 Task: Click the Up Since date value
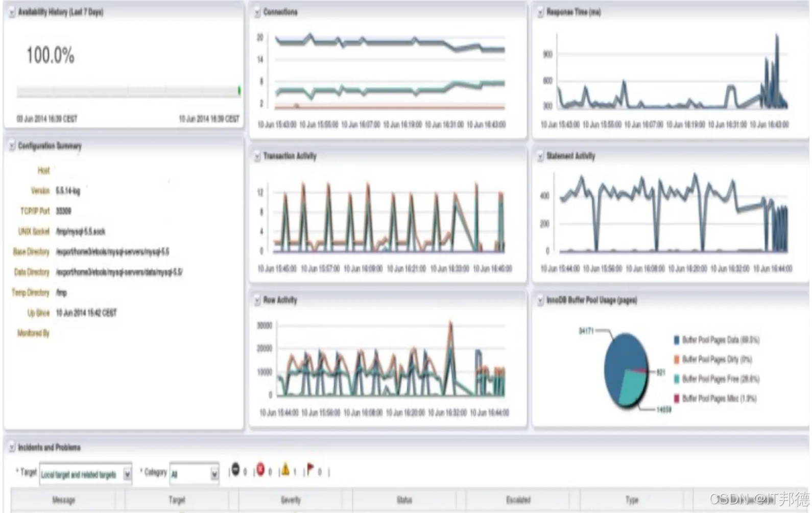point(86,313)
